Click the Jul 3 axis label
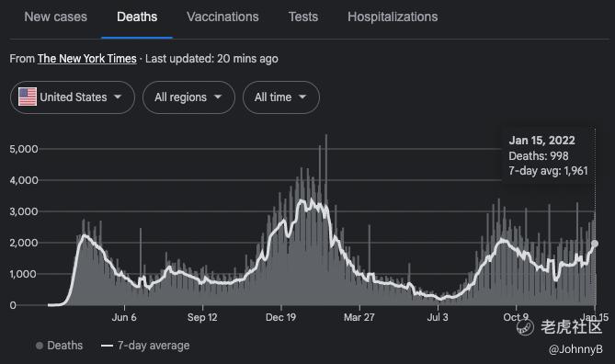Screen dimensions: 615x364 [x=438, y=317]
